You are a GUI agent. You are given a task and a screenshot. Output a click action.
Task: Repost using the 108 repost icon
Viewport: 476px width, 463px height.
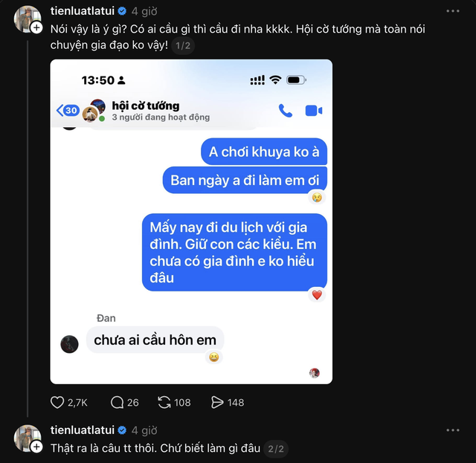pyautogui.click(x=164, y=402)
